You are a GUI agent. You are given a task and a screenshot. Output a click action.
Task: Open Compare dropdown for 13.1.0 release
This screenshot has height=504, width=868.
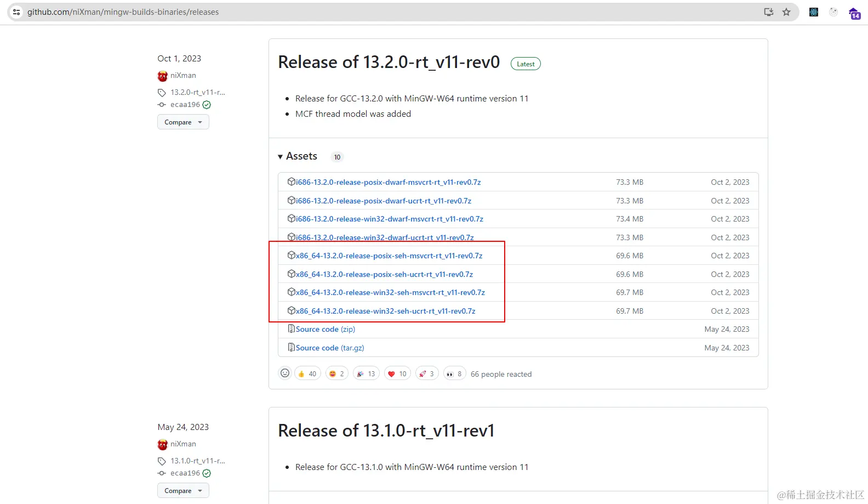click(183, 490)
